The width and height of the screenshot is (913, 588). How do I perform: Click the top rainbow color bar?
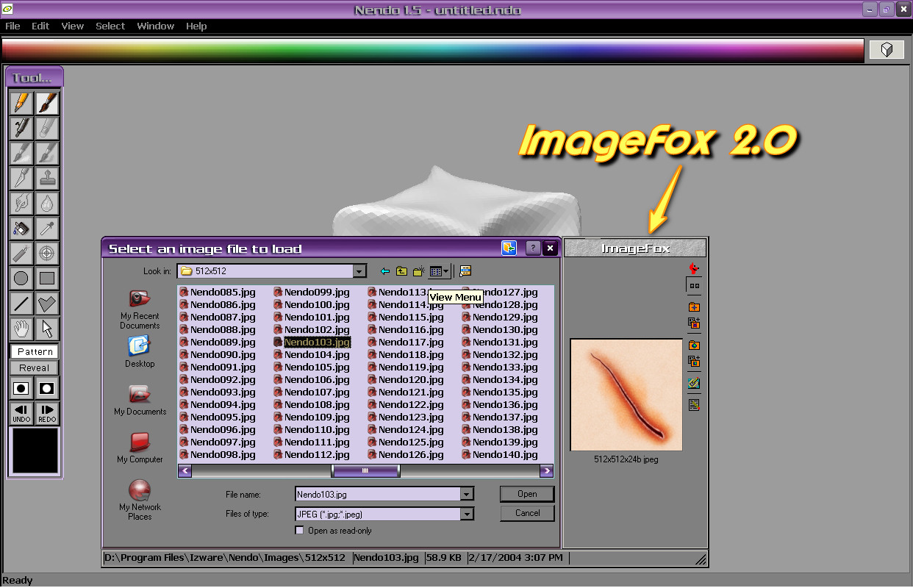(x=434, y=49)
